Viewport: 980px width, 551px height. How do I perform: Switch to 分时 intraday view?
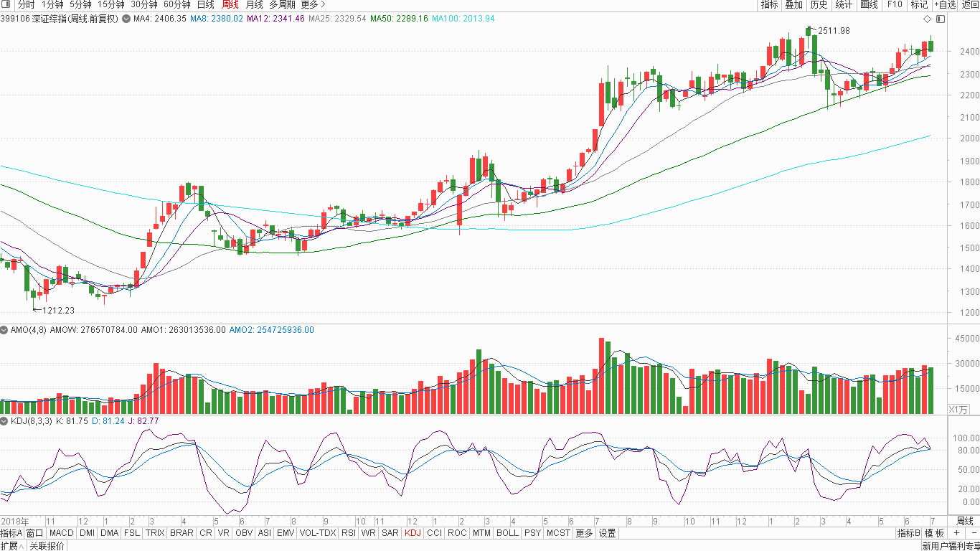pos(26,4)
